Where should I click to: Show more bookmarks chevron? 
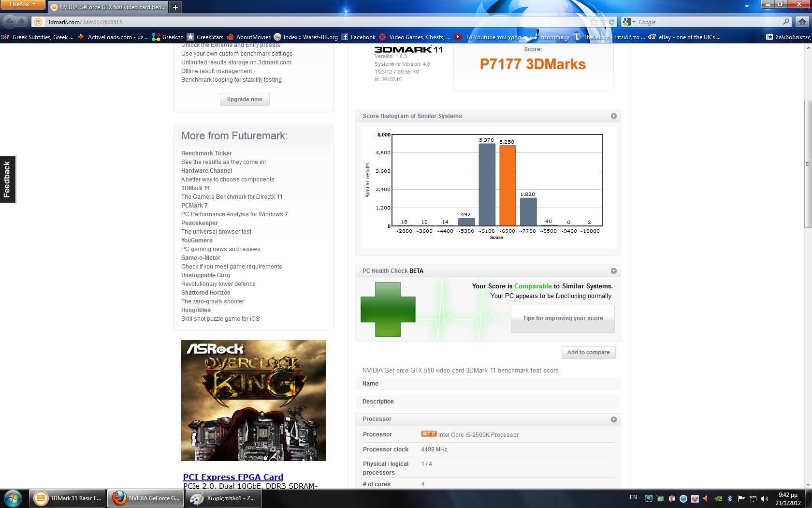point(761,37)
